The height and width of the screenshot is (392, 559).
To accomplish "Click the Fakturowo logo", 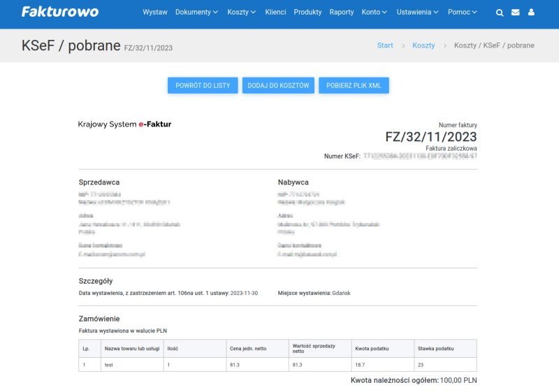I will click(x=60, y=12).
